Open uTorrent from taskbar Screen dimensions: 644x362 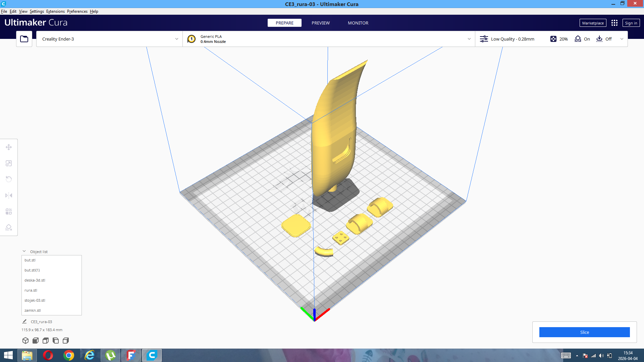click(110, 355)
